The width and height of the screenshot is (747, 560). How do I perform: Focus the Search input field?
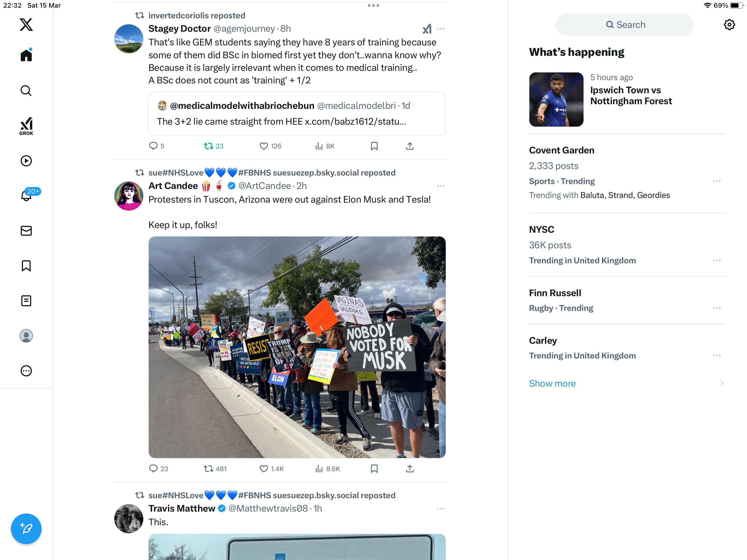[625, 25]
